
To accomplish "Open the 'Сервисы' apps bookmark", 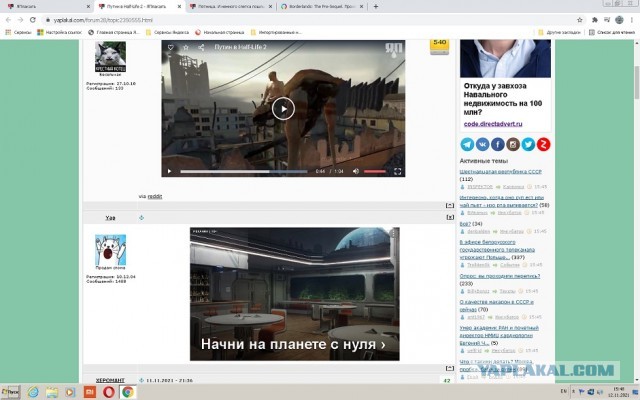I will (18, 32).
